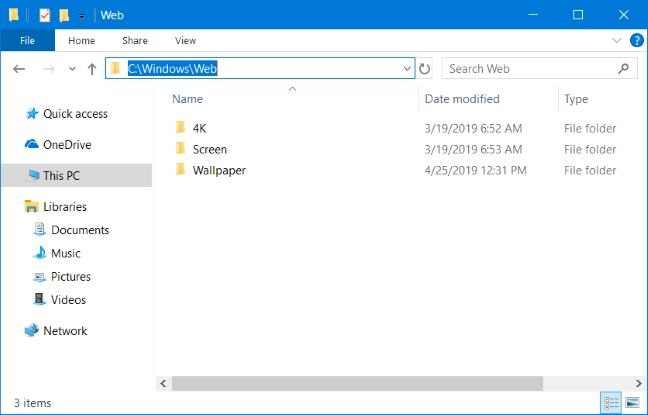Screen dimensions: 648x415
Task: Open Libraries in navigation pane
Action: 65,207
